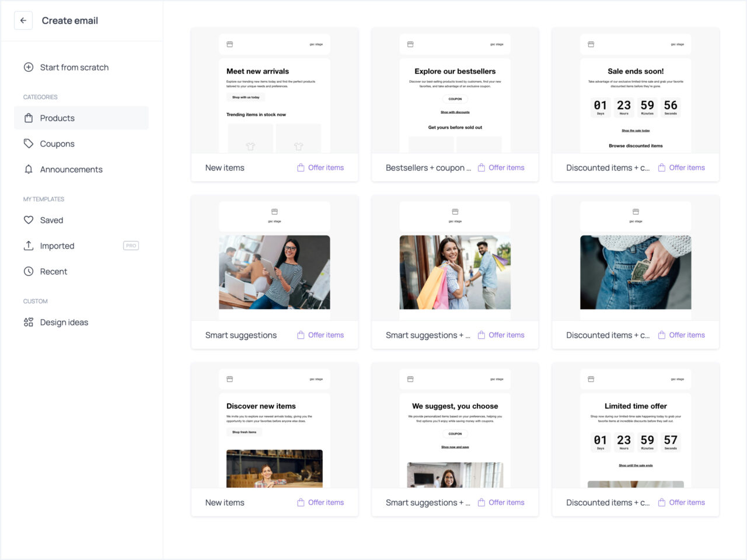The width and height of the screenshot is (747, 560).
Task: Click the tag icon beside Coupons
Action: pos(28,143)
